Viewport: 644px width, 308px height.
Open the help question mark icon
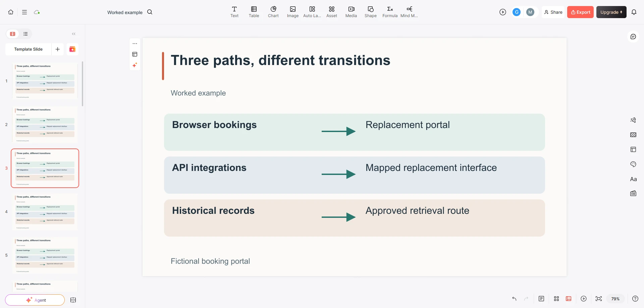click(x=635, y=299)
